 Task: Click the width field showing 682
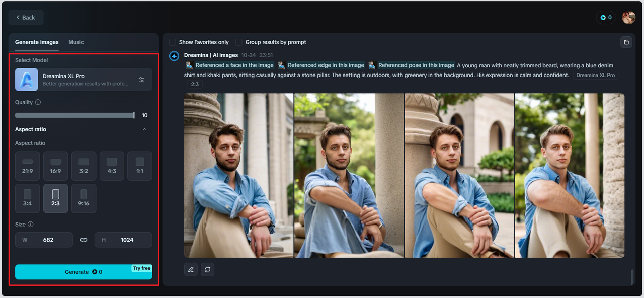coord(44,240)
